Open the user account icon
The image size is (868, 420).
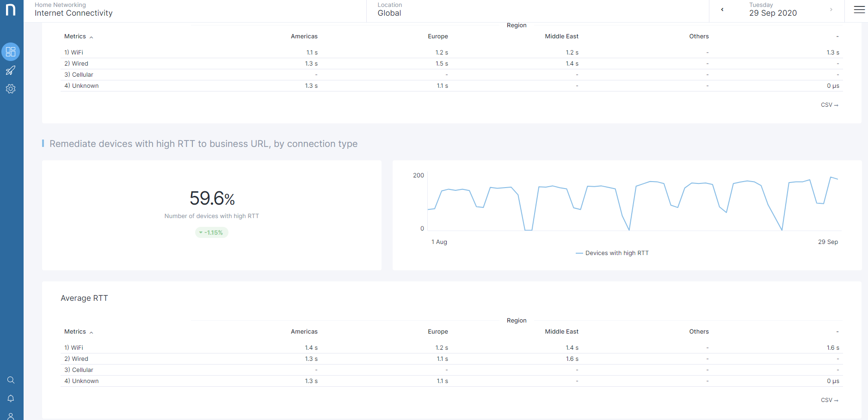[11, 416]
